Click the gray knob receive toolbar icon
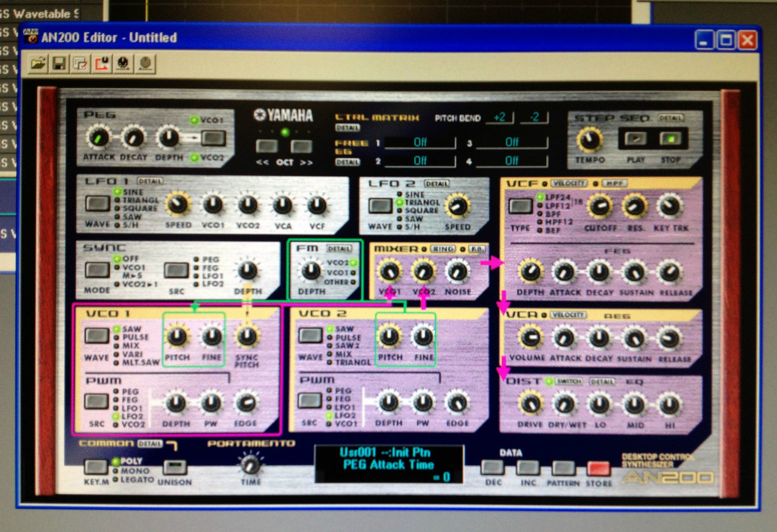 [x=144, y=62]
